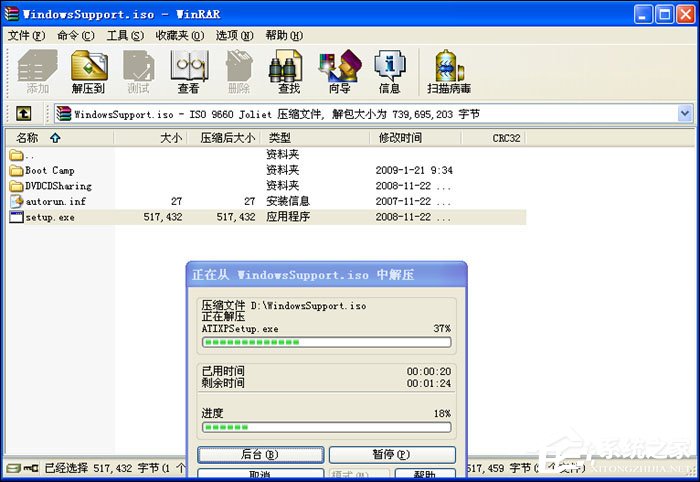Click the 2009-1-21 9:34 modified date
Viewport: 700px width, 482px height.
coord(414,170)
